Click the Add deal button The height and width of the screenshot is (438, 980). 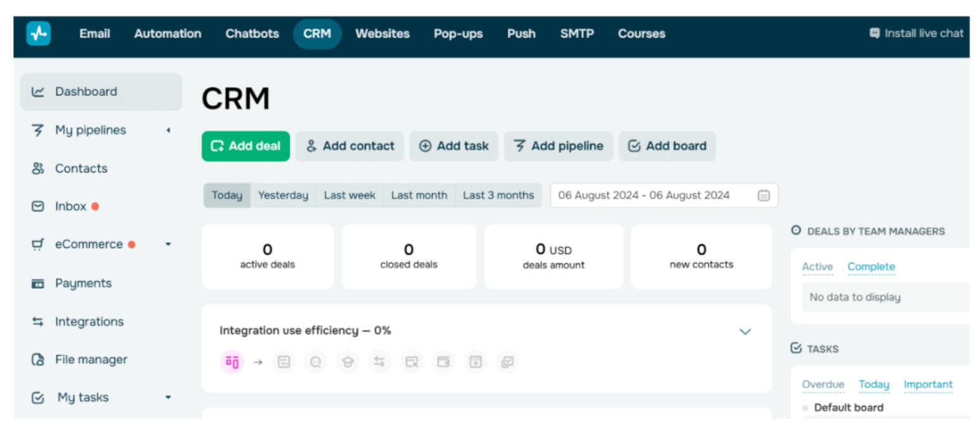[x=245, y=146]
